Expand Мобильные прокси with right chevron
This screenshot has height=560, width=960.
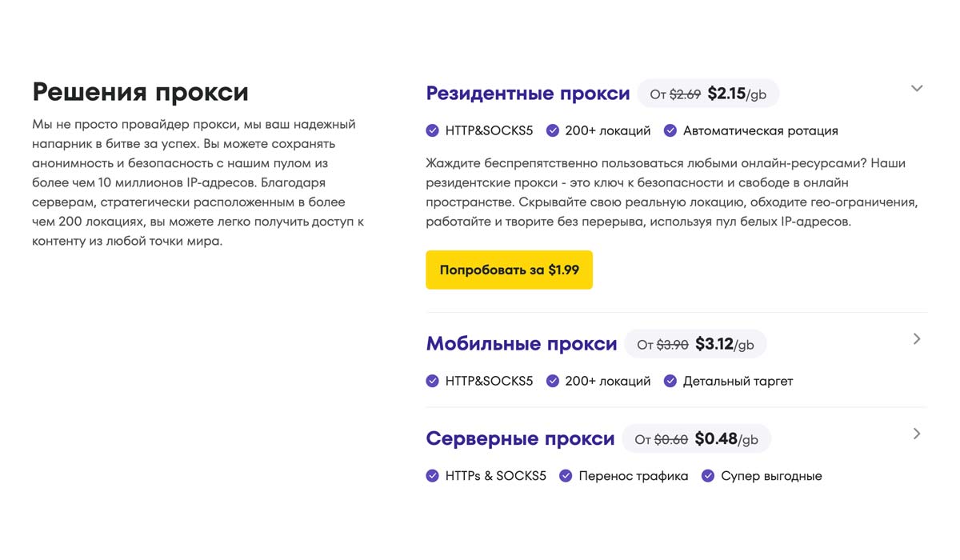click(917, 339)
